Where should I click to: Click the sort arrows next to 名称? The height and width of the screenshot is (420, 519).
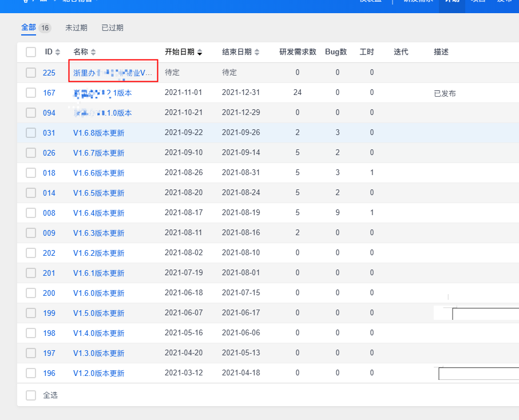pos(93,52)
